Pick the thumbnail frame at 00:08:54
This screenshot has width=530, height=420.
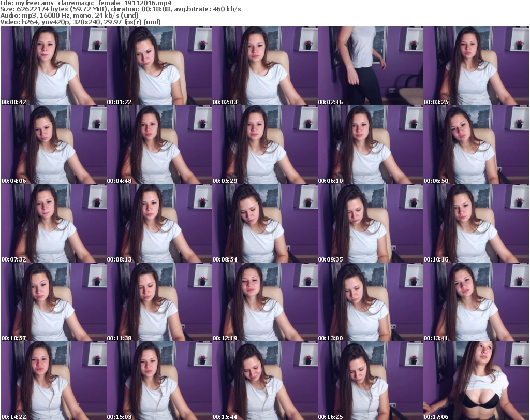(x=264, y=224)
